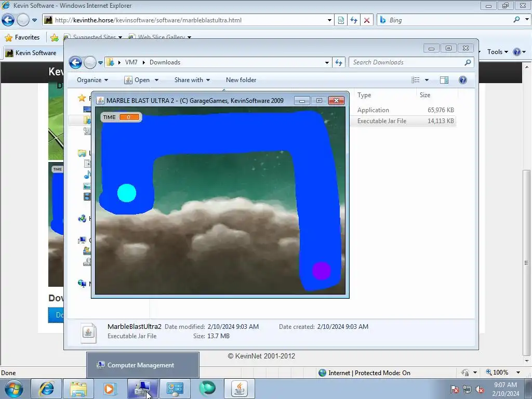Image resolution: width=532 pixels, height=399 pixels.
Task: Click the Network icon in the navigation pane
Action: (82, 283)
